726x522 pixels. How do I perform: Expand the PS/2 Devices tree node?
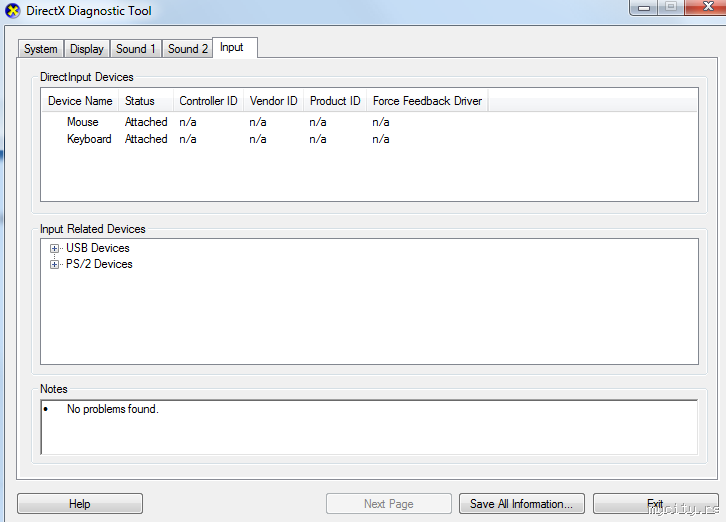(x=54, y=264)
